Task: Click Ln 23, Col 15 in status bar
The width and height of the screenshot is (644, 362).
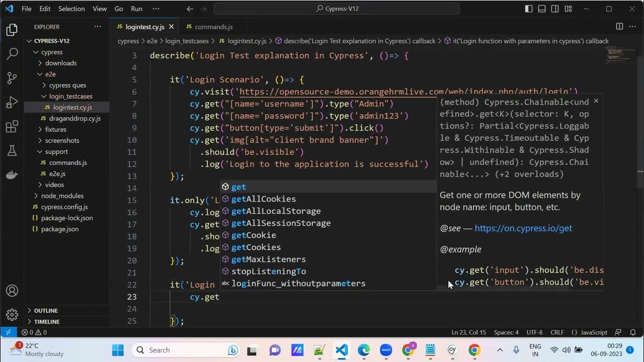Action: 469,332
